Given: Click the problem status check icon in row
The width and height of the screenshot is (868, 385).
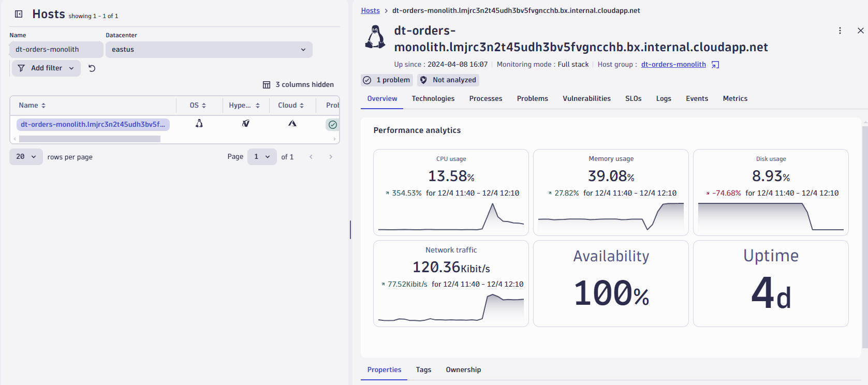Looking at the screenshot, I should click(x=332, y=125).
